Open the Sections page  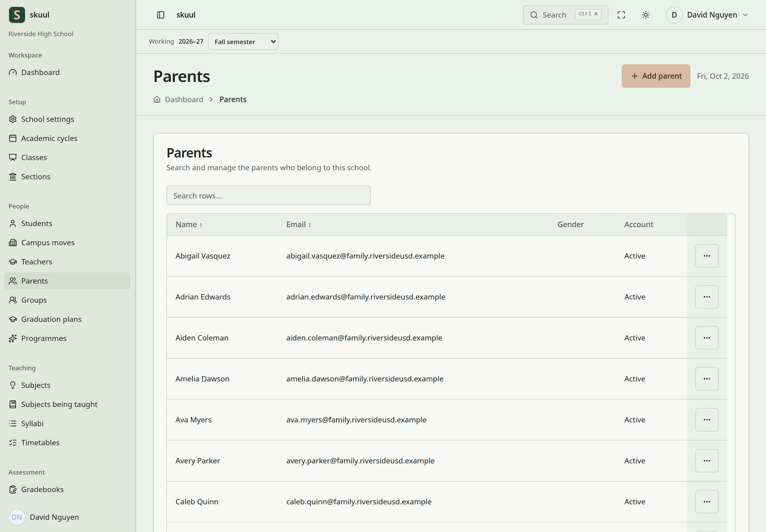click(68, 177)
